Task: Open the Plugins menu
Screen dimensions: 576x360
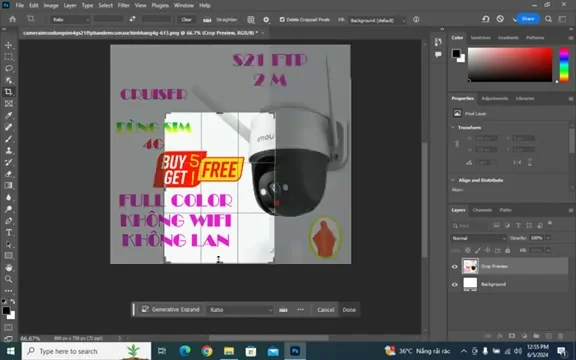Action: [160, 5]
